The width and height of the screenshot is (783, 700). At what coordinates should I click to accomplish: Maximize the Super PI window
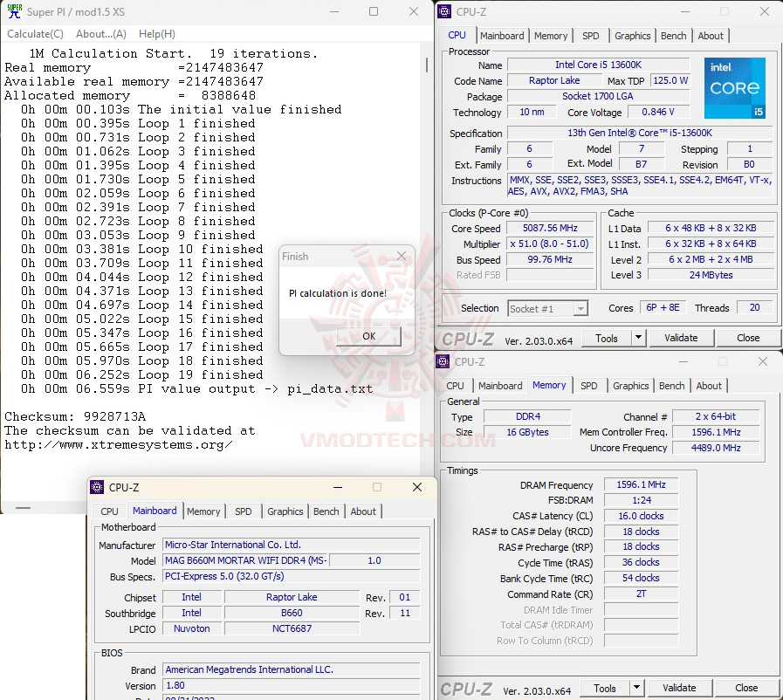[x=374, y=11]
